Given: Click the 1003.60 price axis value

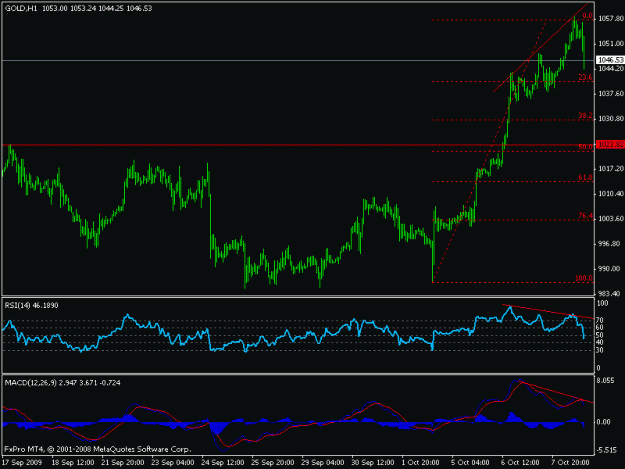Looking at the screenshot, I should pos(611,219).
